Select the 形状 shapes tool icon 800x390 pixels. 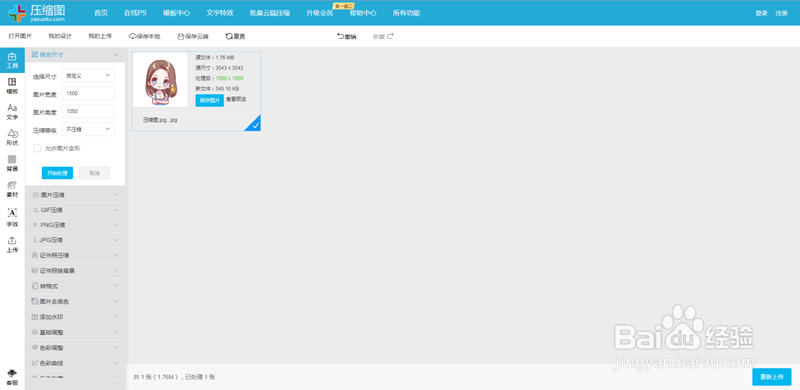point(12,138)
